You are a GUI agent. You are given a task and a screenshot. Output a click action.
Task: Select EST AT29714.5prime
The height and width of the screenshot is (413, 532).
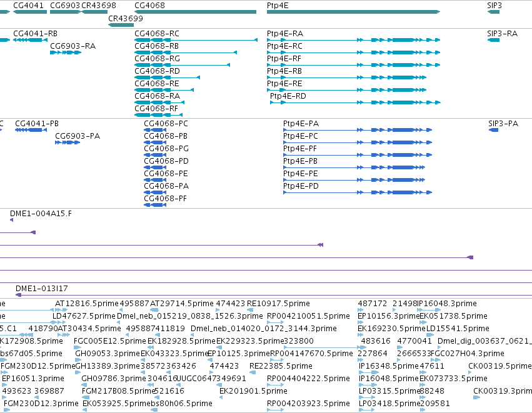tap(182, 304)
